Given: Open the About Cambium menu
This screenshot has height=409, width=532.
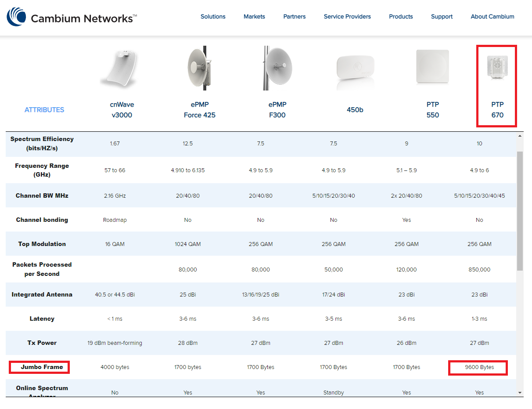Looking at the screenshot, I should coord(492,17).
